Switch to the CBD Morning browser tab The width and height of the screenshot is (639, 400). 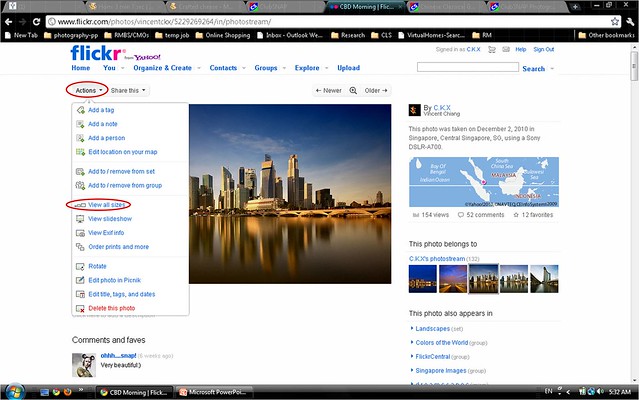click(366, 7)
